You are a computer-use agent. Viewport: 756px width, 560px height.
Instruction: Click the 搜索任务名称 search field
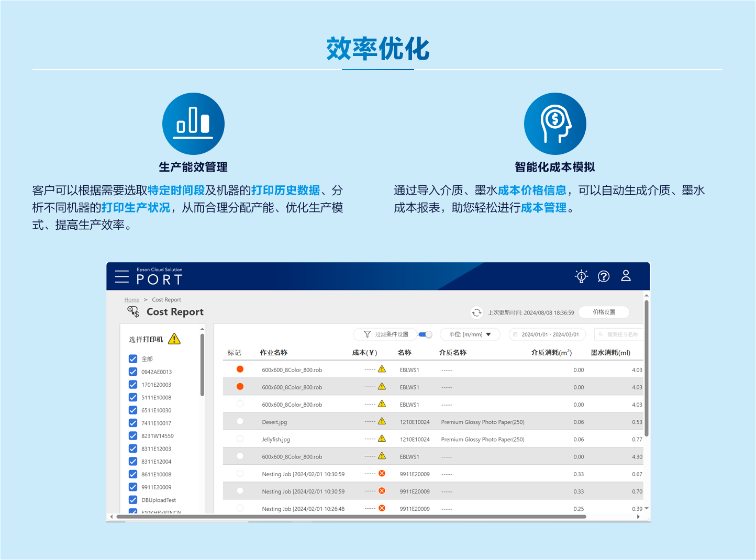619,334
